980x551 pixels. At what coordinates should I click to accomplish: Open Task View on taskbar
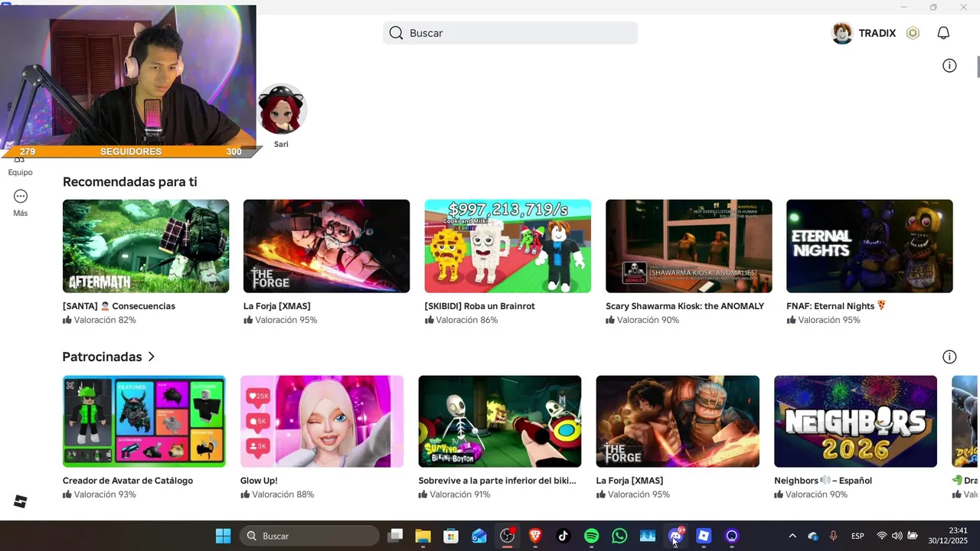(x=395, y=536)
